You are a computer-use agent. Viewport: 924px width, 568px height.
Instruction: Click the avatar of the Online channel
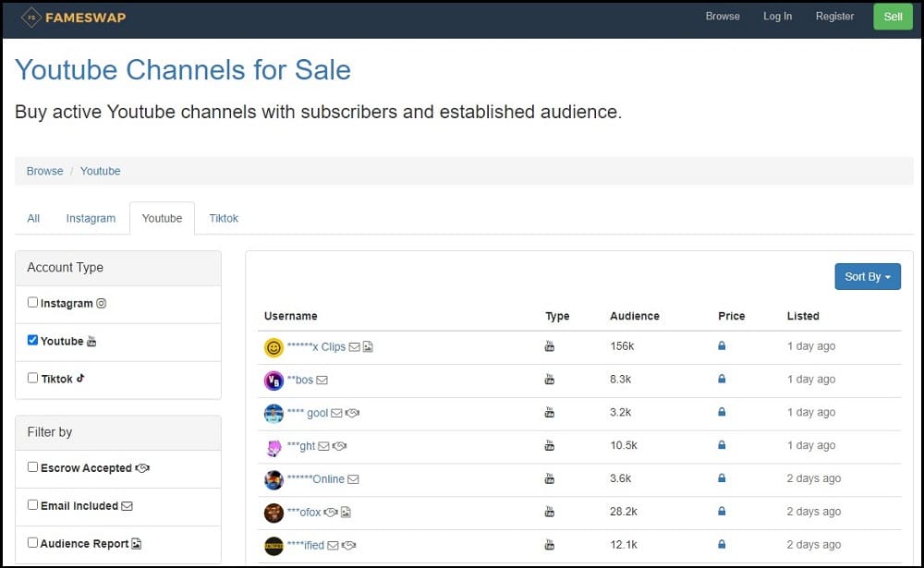(274, 480)
